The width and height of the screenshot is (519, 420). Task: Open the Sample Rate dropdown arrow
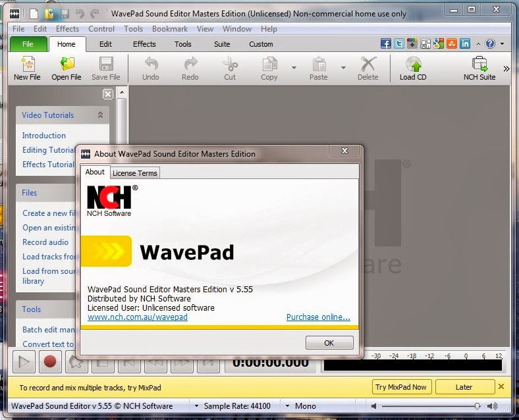coord(197,406)
